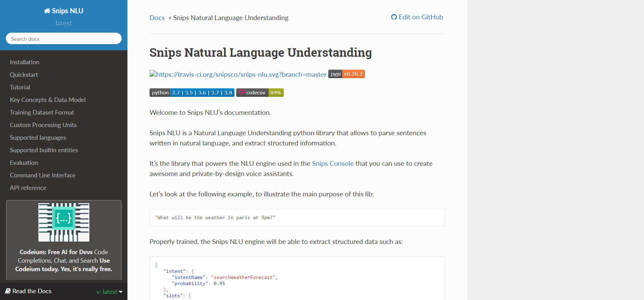This screenshot has width=644, height=300.
Task: Click the probability value 0.95
Action: point(219,284)
